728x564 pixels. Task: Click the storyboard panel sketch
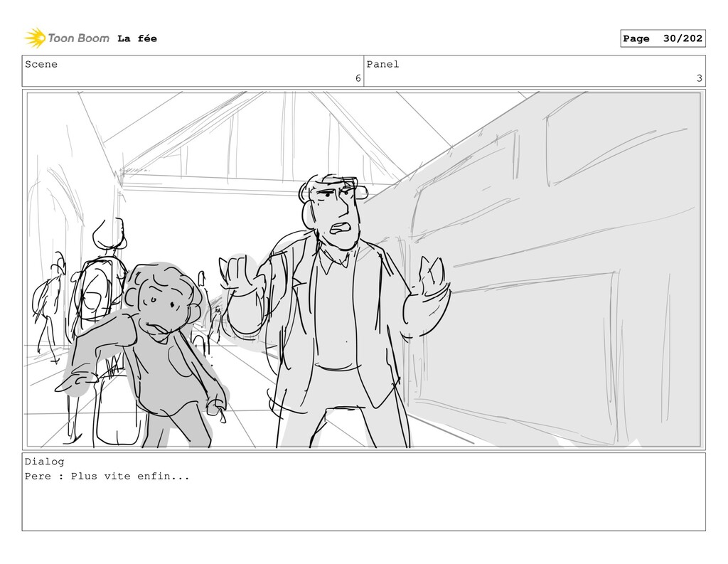pyautogui.click(x=363, y=270)
